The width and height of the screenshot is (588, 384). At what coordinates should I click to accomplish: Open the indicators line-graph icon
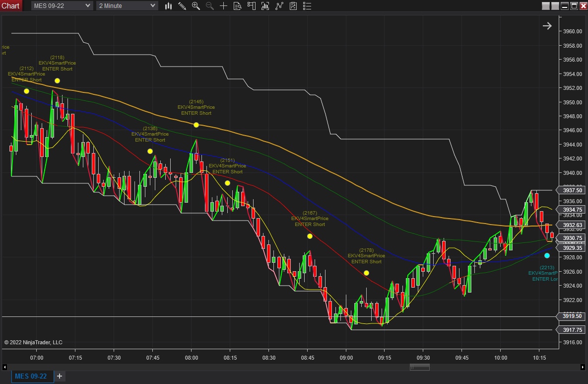pyautogui.click(x=279, y=6)
